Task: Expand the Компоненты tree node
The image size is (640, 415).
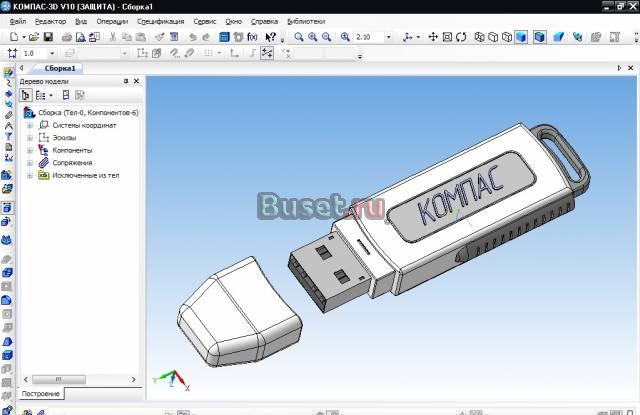Action: tap(30, 151)
